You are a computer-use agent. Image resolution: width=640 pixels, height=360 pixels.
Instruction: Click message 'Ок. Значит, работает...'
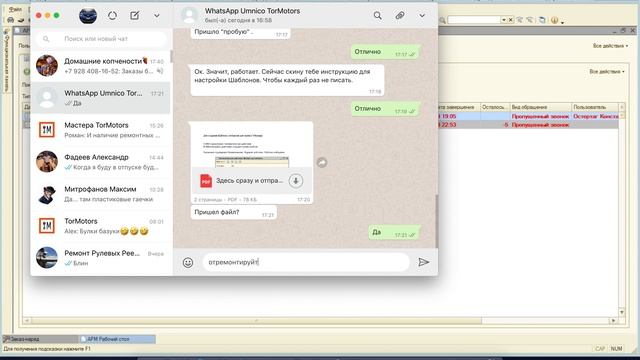click(287, 80)
